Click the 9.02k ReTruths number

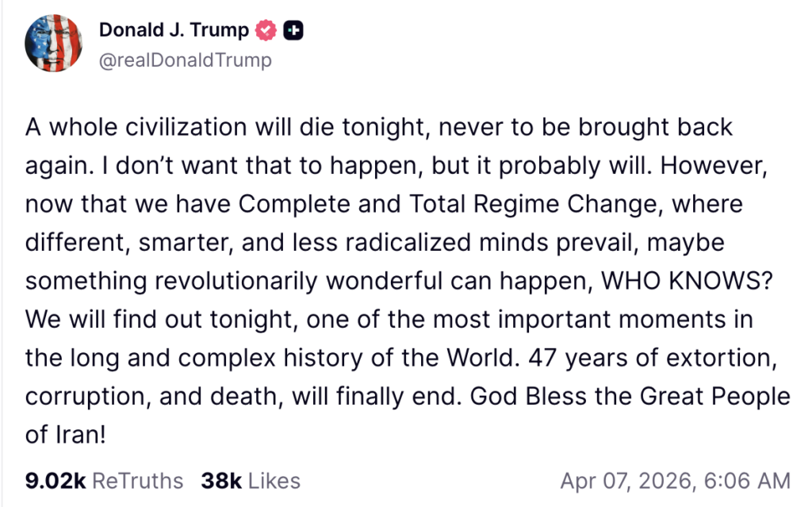(x=55, y=481)
